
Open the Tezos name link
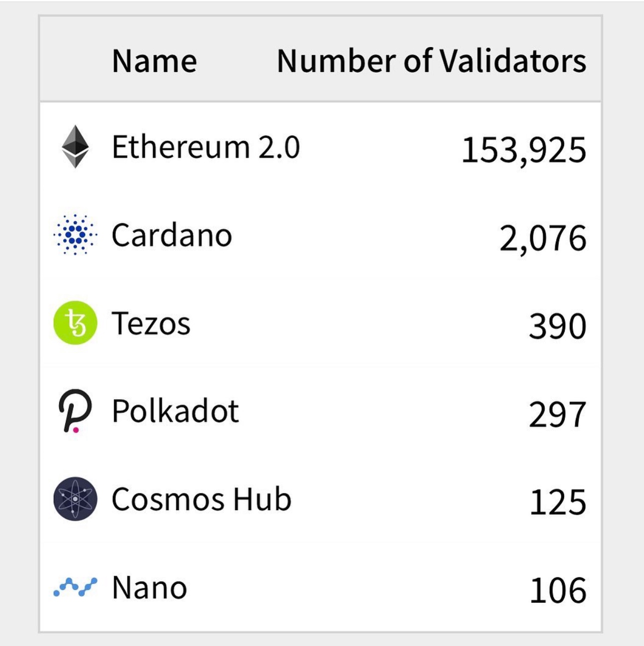tap(151, 324)
